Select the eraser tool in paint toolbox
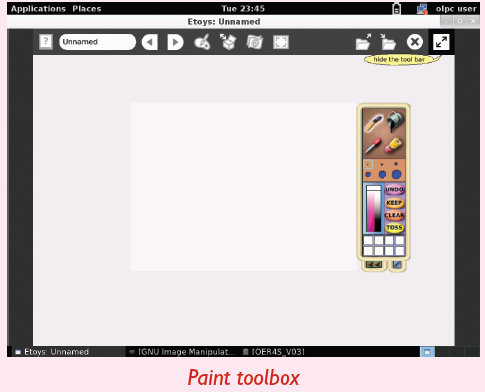 [x=394, y=146]
